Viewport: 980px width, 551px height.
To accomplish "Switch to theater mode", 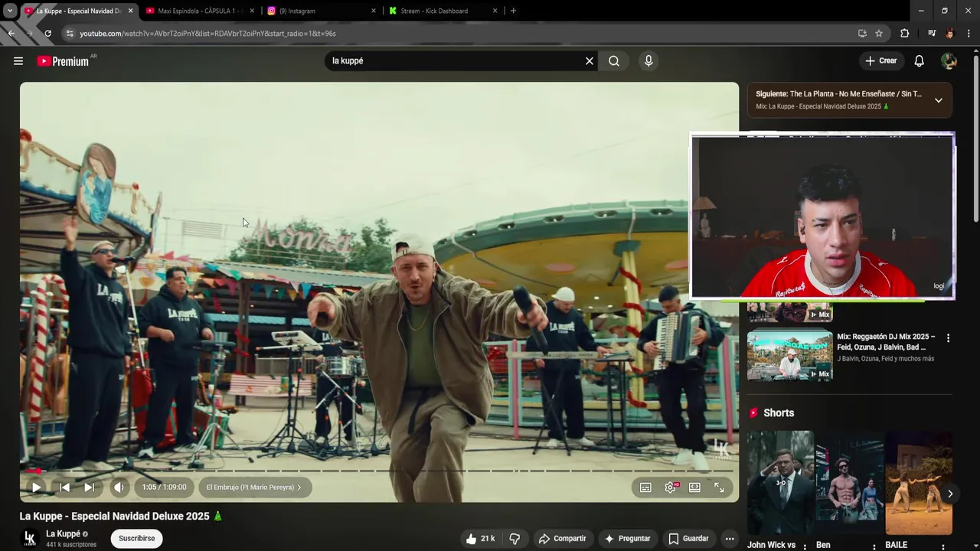I will pyautogui.click(x=694, y=487).
